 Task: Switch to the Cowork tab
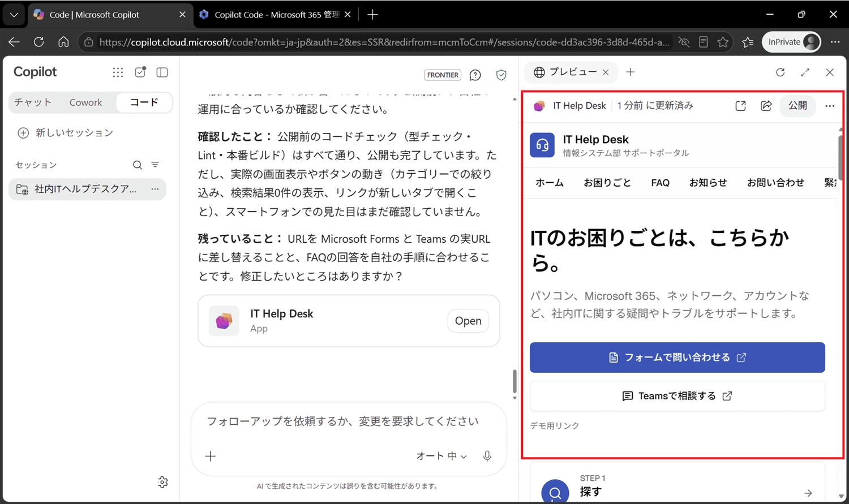85,102
